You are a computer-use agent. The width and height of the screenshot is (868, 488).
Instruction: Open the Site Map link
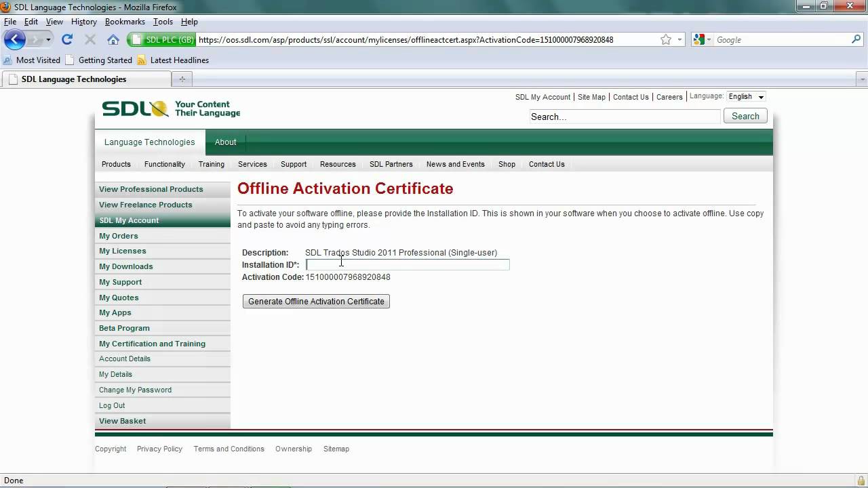click(x=591, y=97)
